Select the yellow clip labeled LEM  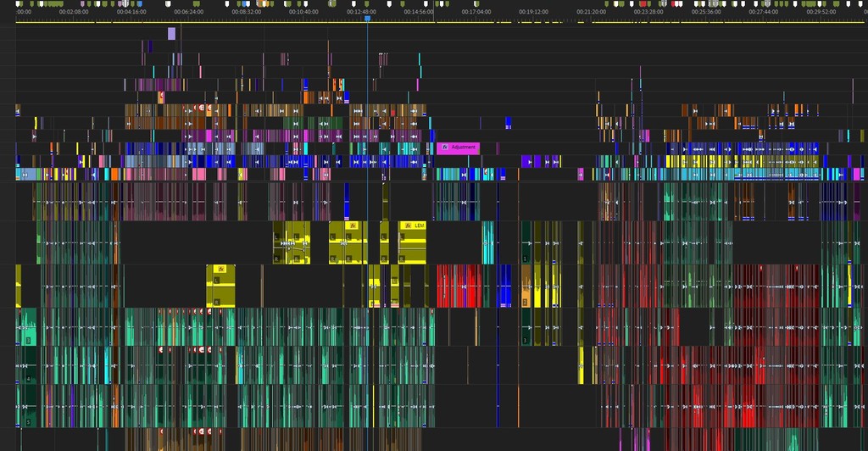pos(413,242)
